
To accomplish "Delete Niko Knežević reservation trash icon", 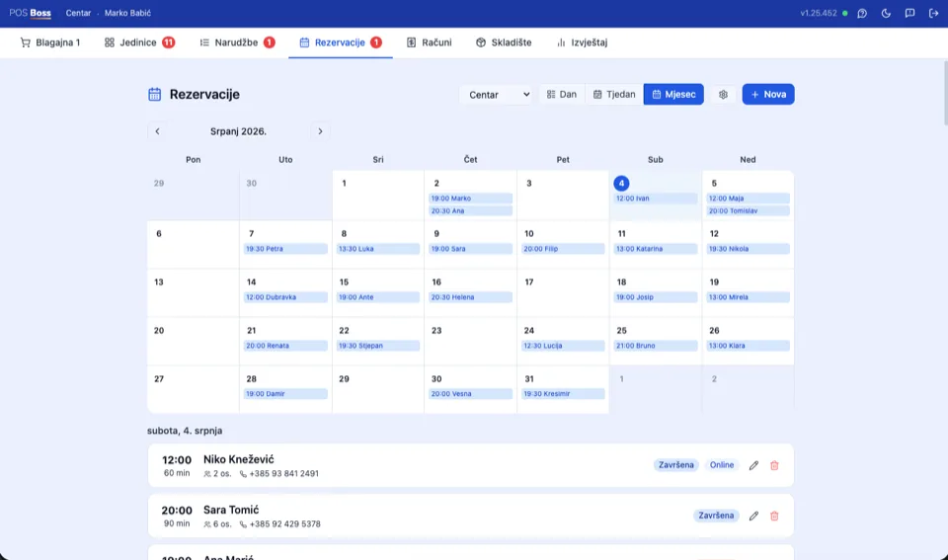I will pos(774,465).
